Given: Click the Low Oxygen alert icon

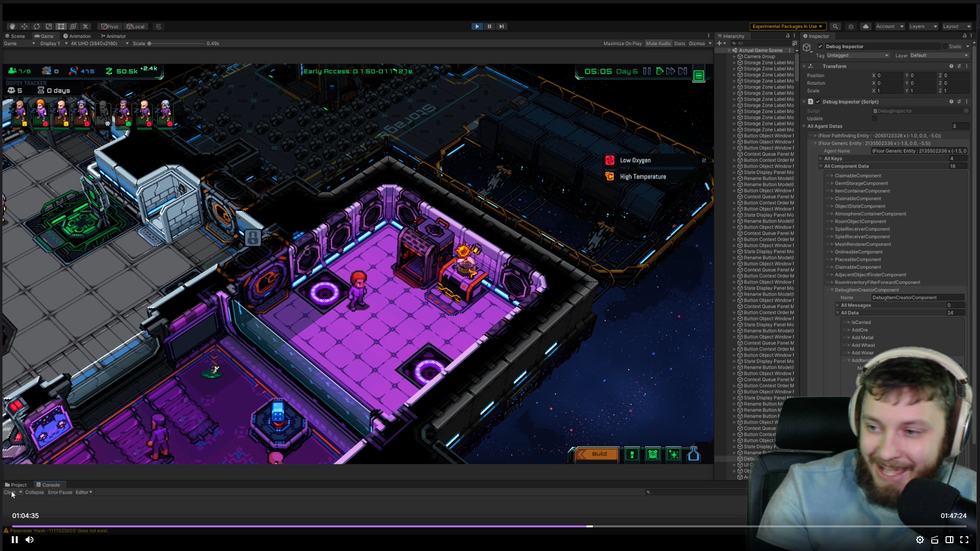Looking at the screenshot, I should tap(610, 160).
